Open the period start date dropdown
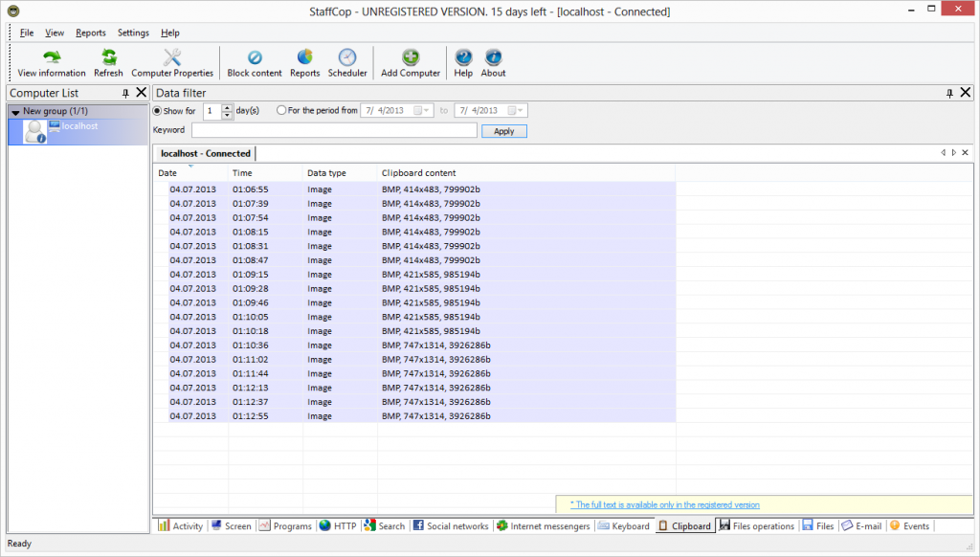This screenshot has width=980, height=557. (x=422, y=111)
